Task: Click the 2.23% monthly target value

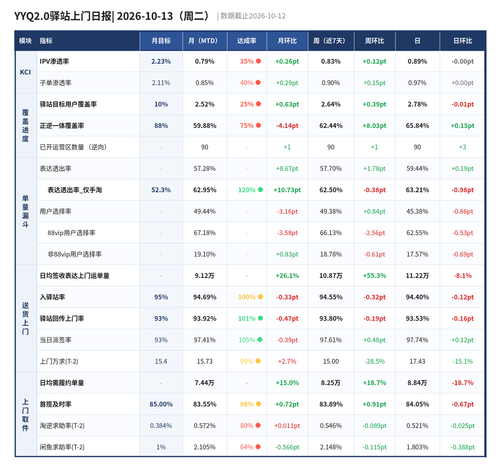Action: tap(161, 61)
